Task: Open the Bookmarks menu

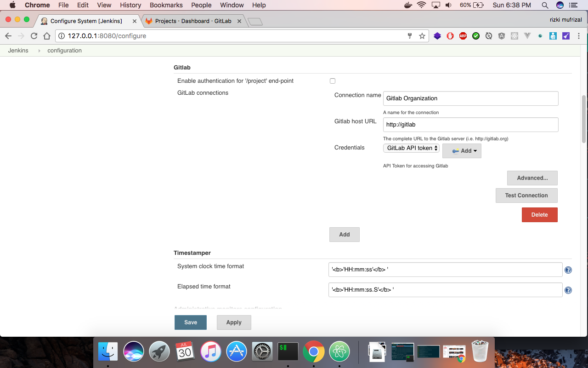Action: pyautogui.click(x=166, y=5)
